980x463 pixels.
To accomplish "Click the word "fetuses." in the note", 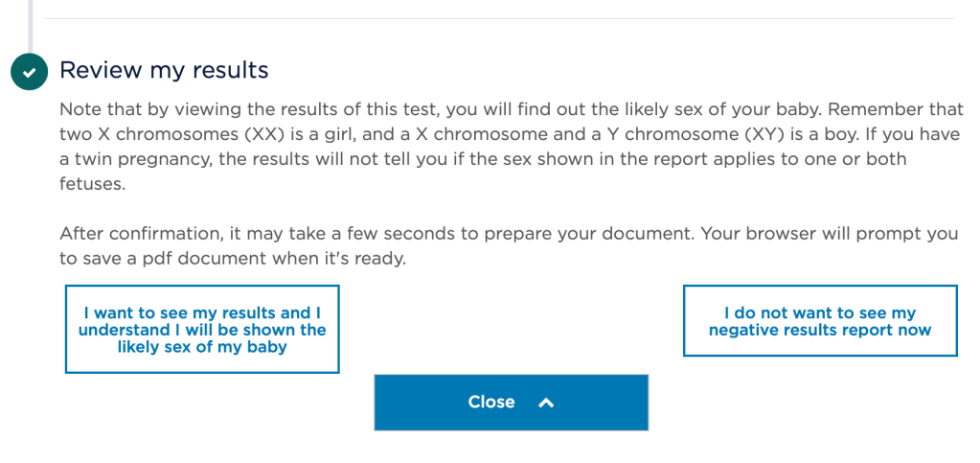I will [x=93, y=184].
